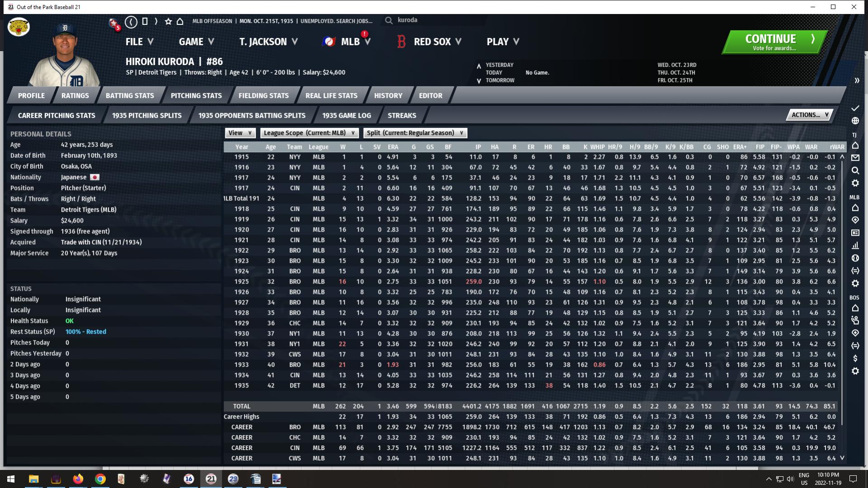Viewport: 868px width, 488px height.
Task: Open the League Scope dropdown
Action: coord(309,133)
